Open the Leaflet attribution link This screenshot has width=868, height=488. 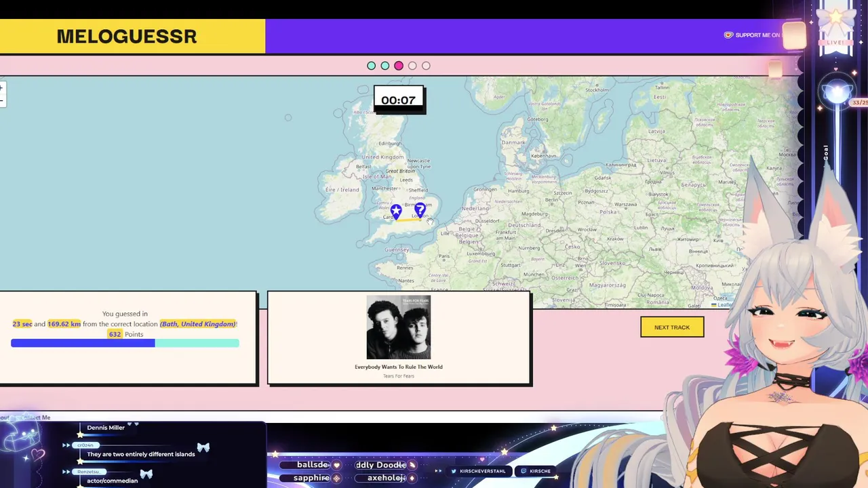pos(724,305)
